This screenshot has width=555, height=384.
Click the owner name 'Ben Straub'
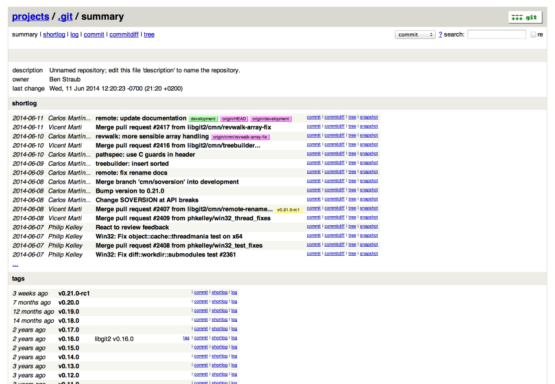65,79
